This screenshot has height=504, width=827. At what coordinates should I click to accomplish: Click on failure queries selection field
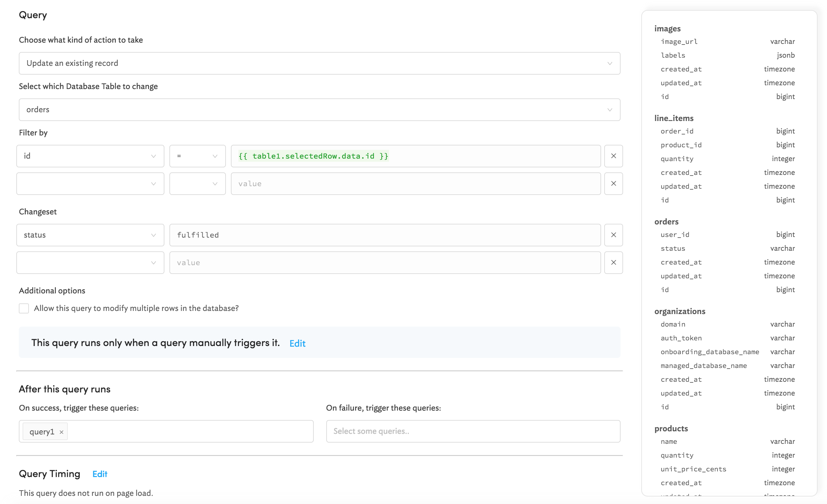473,431
